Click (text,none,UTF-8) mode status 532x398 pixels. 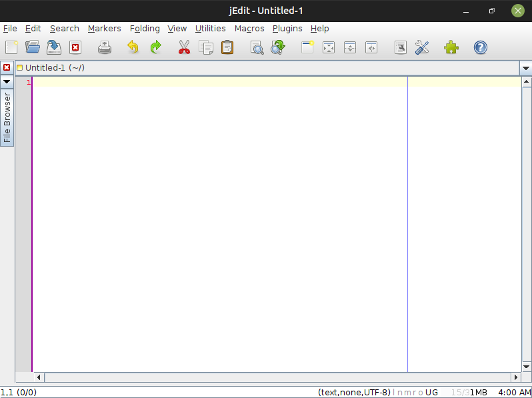pyautogui.click(x=354, y=393)
